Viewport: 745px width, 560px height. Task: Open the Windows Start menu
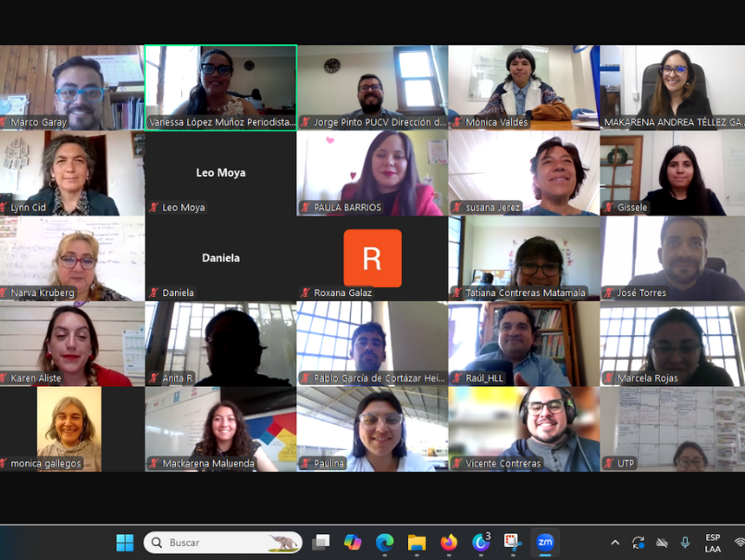[125, 542]
